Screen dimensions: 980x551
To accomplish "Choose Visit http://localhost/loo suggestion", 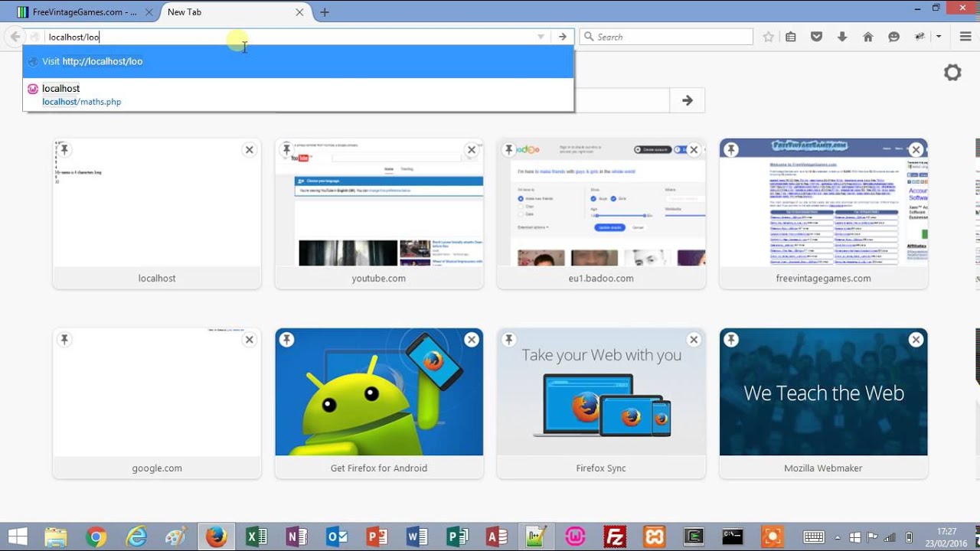I will coord(298,61).
